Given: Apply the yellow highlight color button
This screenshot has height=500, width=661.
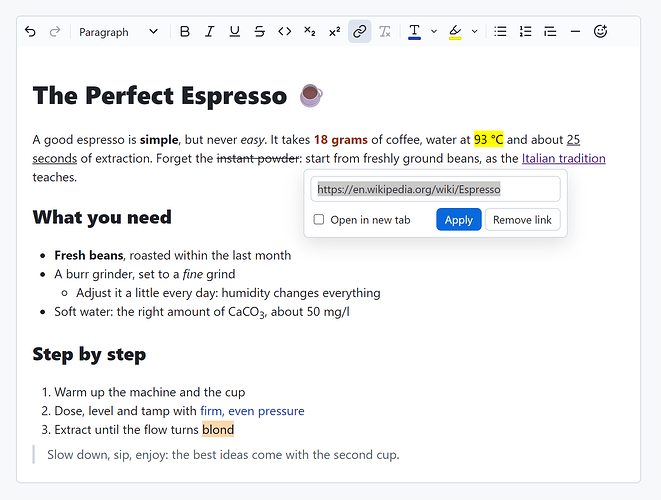Looking at the screenshot, I should (x=455, y=32).
